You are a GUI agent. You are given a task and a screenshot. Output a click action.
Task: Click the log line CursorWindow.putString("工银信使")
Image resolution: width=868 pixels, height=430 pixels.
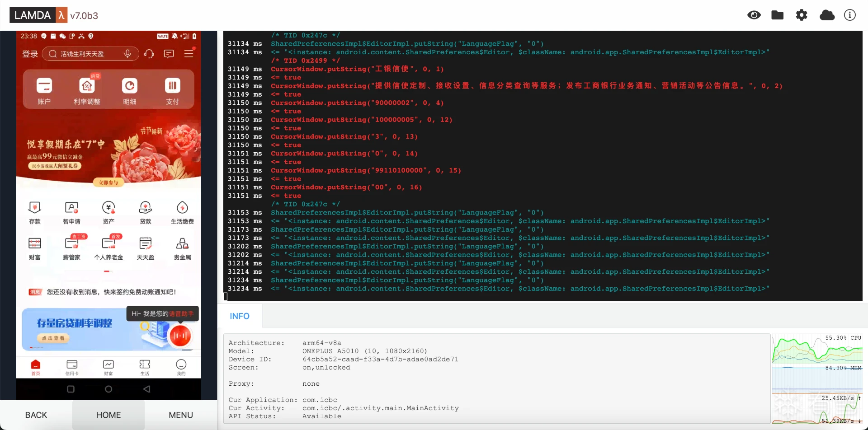[357, 69]
